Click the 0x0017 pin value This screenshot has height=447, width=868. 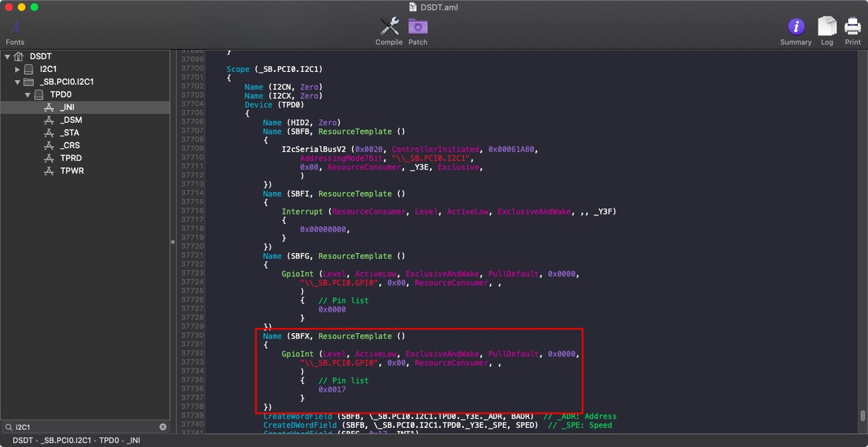(x=332, y=389)
